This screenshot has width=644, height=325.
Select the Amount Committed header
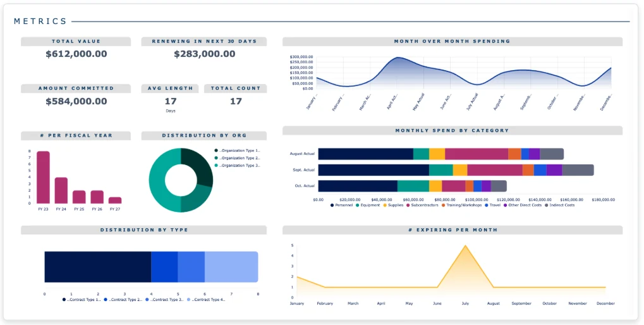(x=76, y=89)
